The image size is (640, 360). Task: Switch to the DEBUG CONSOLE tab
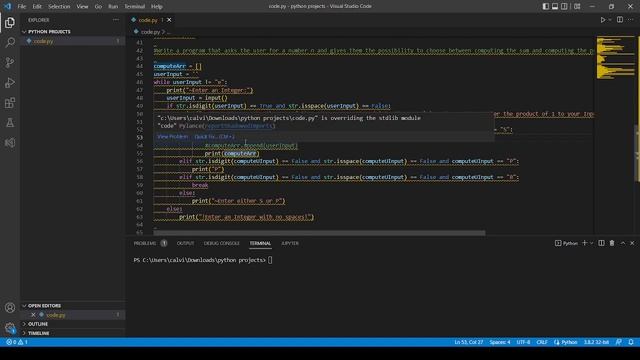pyautogui.click(x=222, y=243)
